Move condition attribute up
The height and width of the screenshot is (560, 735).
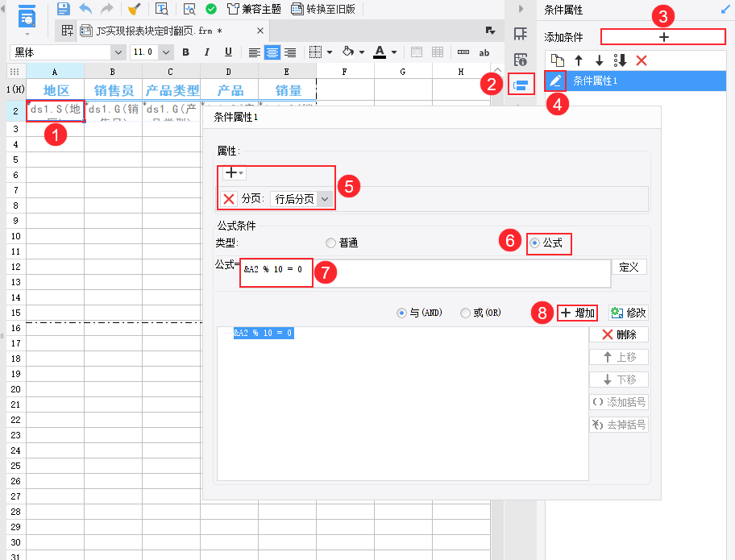tap(579, 60)
